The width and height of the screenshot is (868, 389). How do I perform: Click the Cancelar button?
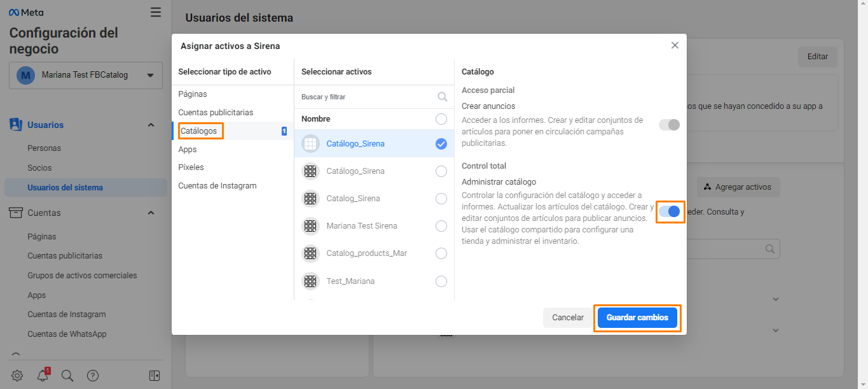pyautogui.click(x=568, y=317)
